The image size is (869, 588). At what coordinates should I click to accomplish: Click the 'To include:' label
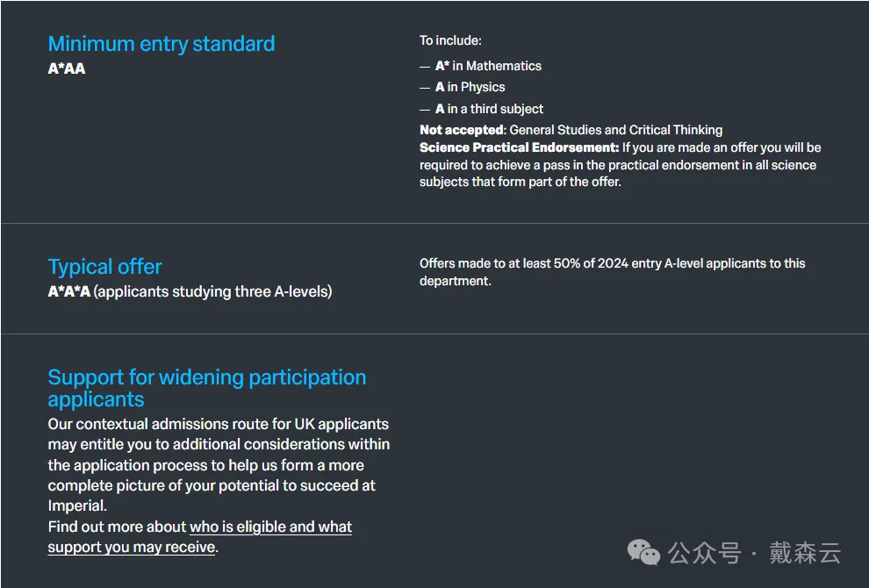pyautogui.click(x=450, y=40)
